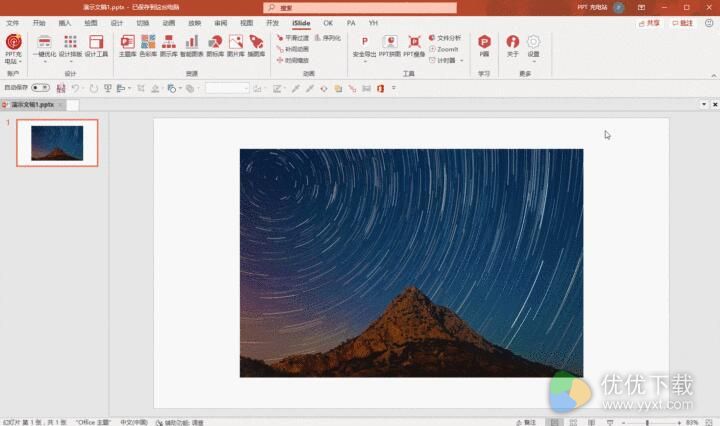Switch to the PA ribbon tab
Viewport: 720px width, 426px height.
click(351, 23)
